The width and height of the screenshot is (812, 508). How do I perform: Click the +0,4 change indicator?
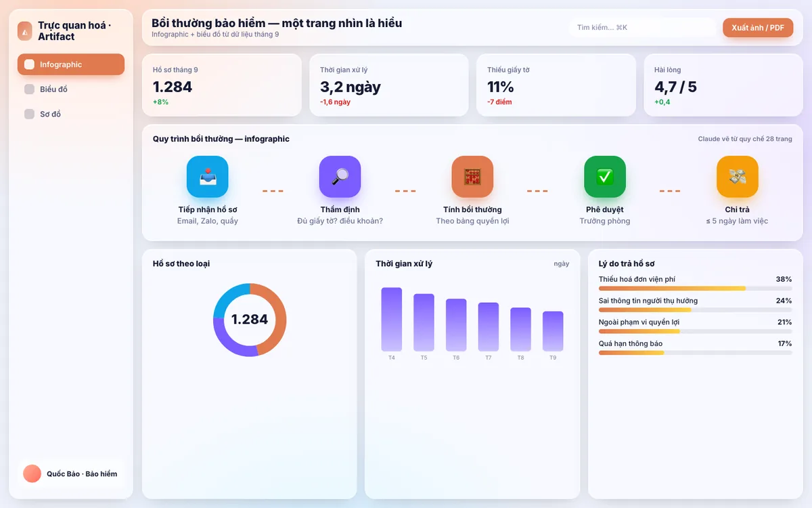(x=662, y=102)
